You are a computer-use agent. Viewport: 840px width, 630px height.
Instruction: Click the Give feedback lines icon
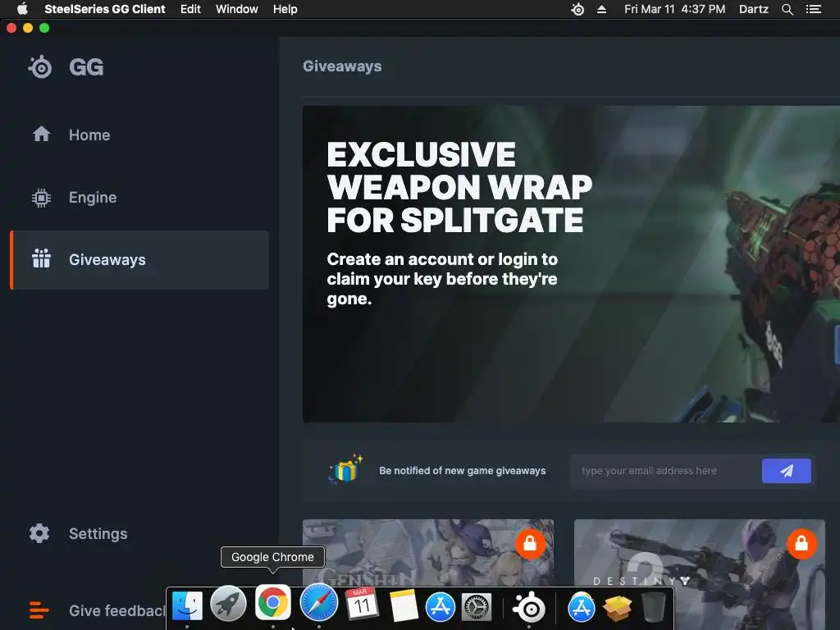click(39, 610)
